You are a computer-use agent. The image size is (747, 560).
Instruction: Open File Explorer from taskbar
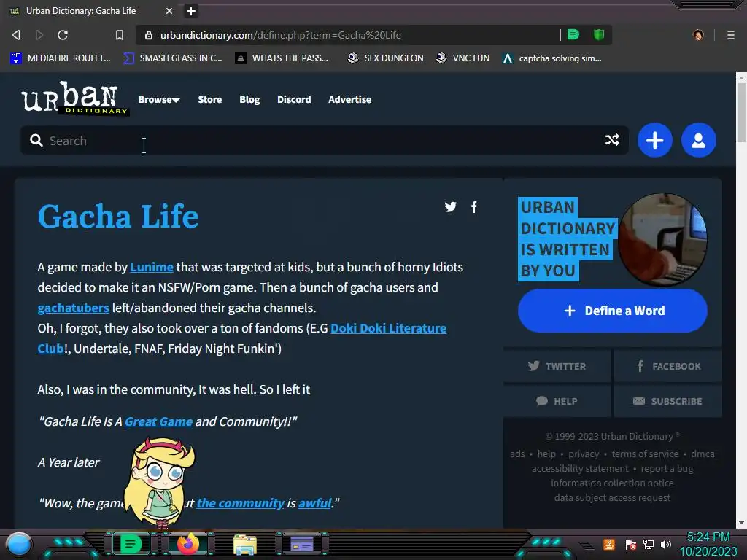pyautogui.click(x=245, y=545)
